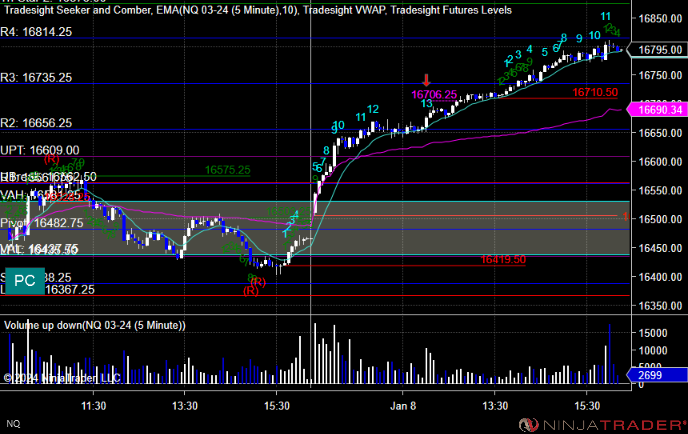Click the 11:30 time axis label
The image size is (688, 434).
click(93, 406)
